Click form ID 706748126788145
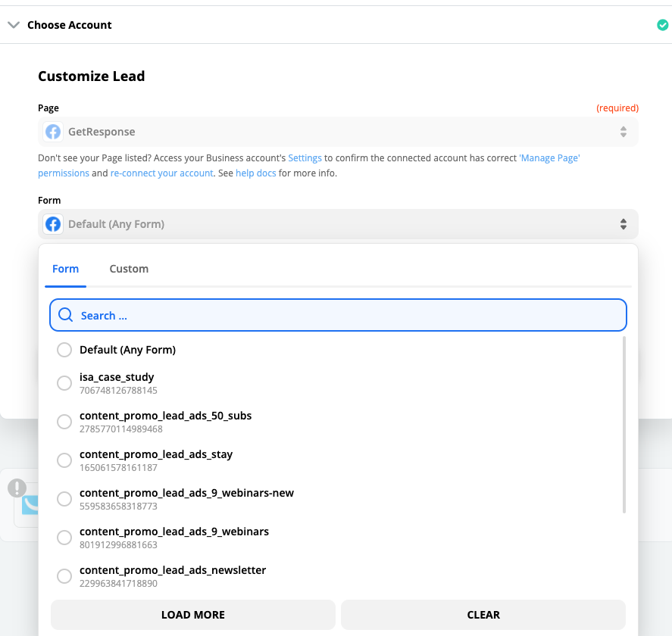The height and width of the screenshot is (636, 672). (x=118, y=391)
